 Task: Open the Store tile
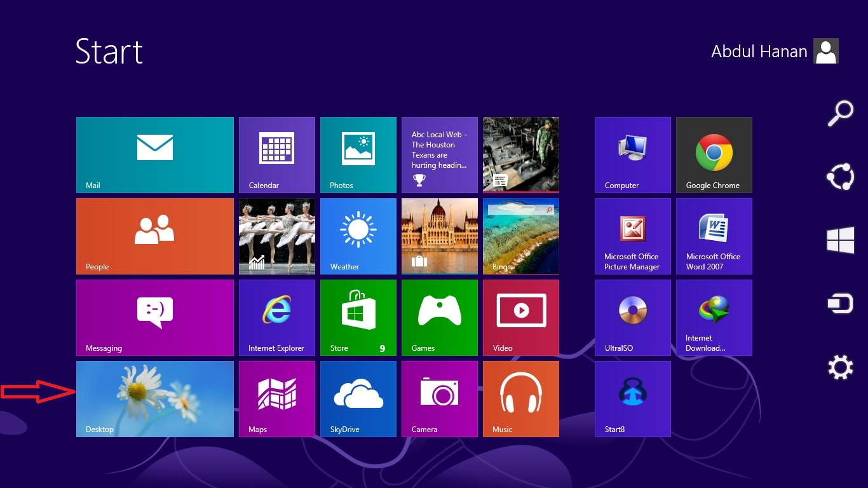tap(358, 318)
